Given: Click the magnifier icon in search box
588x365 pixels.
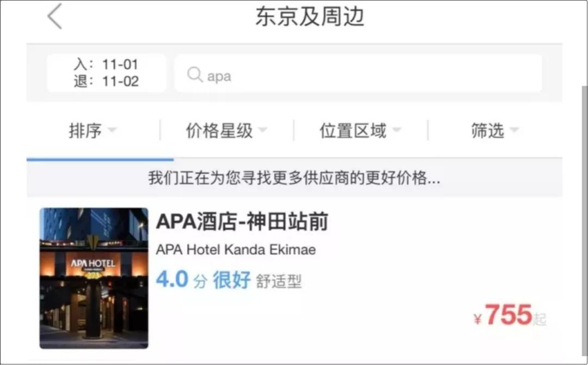Looking at the screenshot, I should tap(194, 75).
